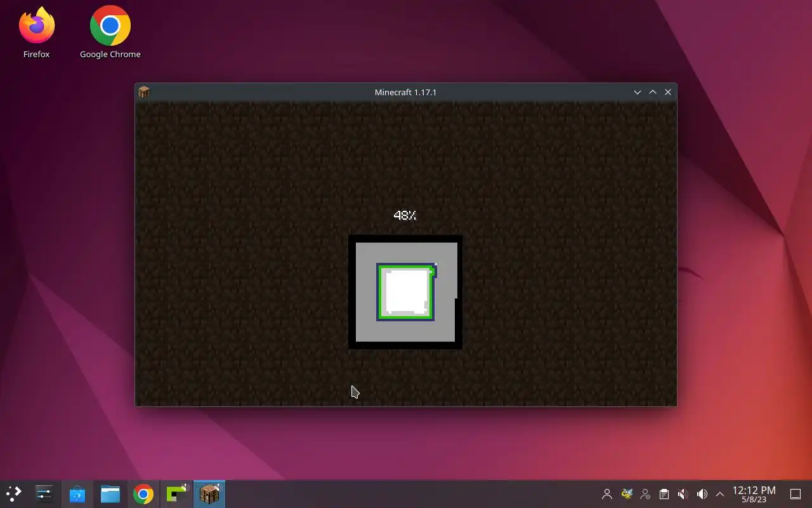Viewport: 812px width, 508px height.
Task: Open the clock showing 12:12 PM
Action: pyautogui.click(x=754, y=494)
